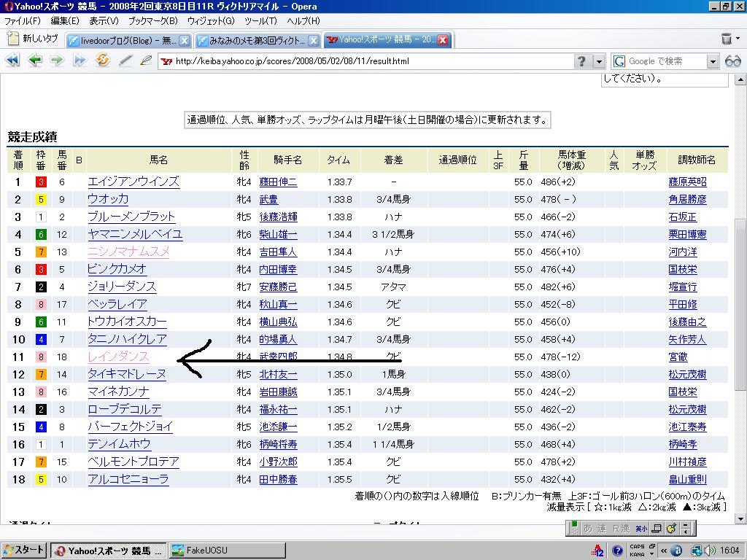The height and width of the screenshot is (560, 747).
Task: Open the ファイル(F) menu
Action: click(23, 21)
